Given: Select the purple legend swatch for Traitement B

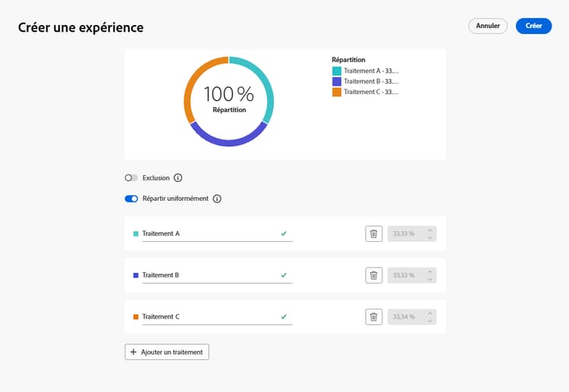Looking at the screenshot, I should click(337, 82).
